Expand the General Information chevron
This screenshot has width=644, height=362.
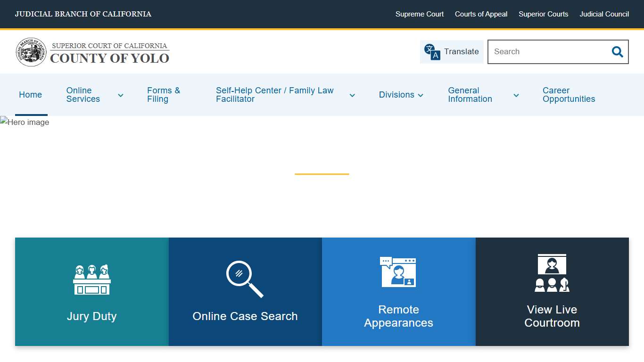tap(516, 95)
